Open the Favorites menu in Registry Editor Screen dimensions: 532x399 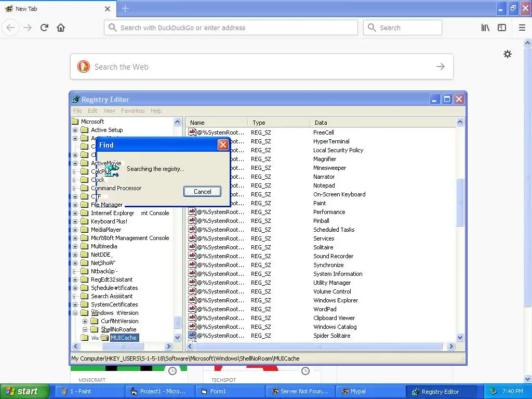click(132, 111)
